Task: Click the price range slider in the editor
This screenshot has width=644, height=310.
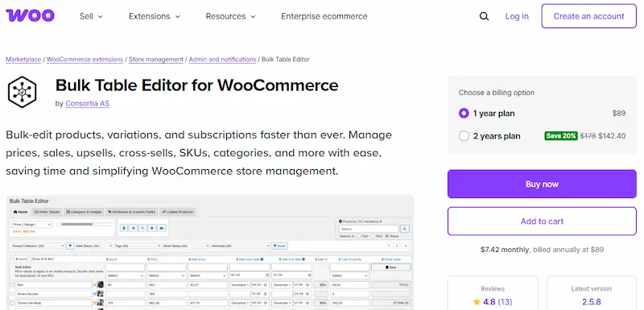Action: [85, 224]
